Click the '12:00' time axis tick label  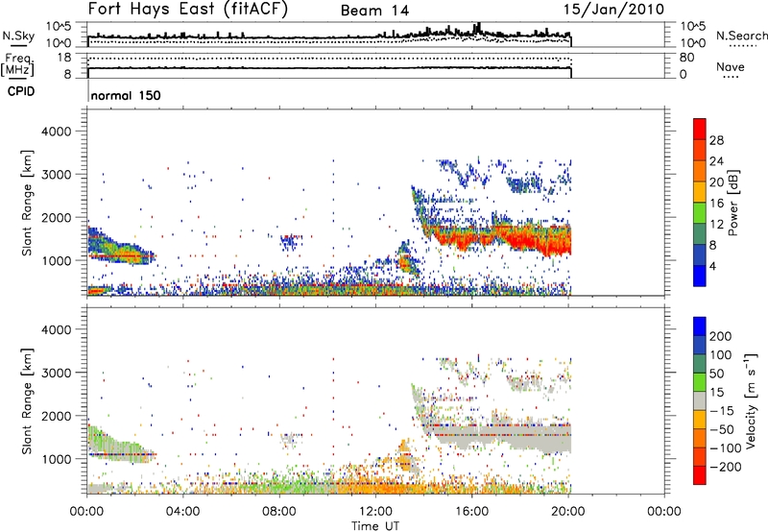click(375, 512)
